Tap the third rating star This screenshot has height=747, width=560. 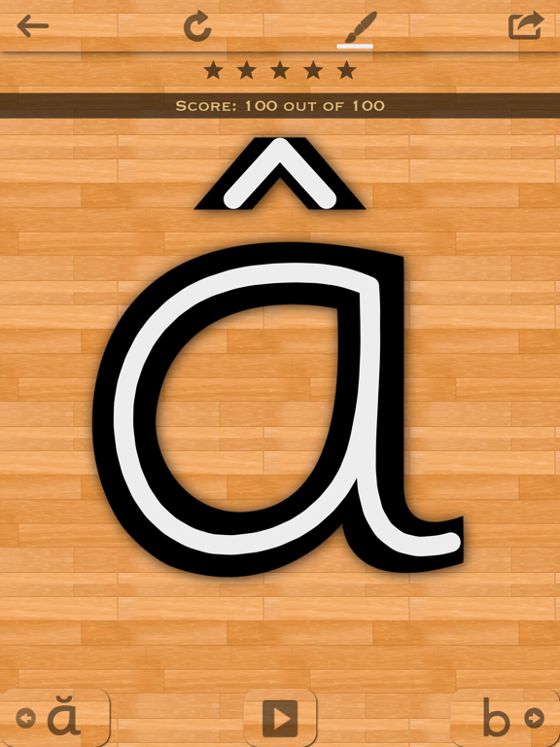(280, 70)
